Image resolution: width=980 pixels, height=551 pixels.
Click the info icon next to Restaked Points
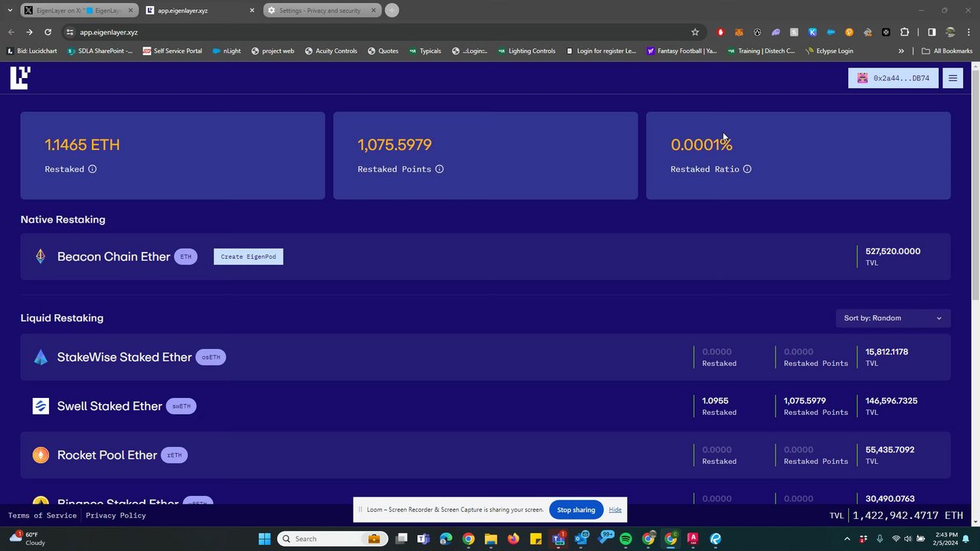click(x=439, y=169)
